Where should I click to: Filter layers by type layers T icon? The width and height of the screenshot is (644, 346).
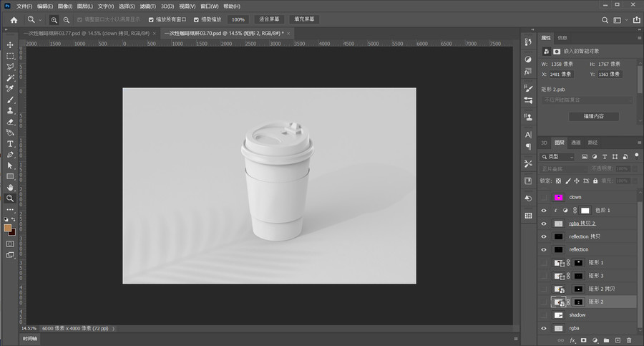tap(605, 157)
